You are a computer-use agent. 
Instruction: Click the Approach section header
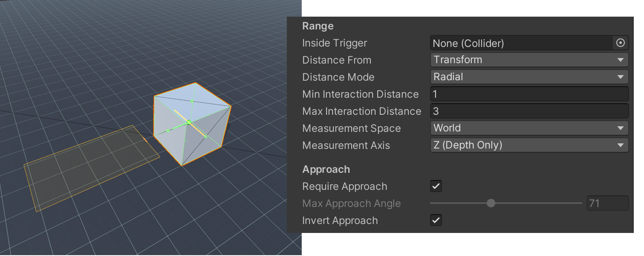pos(326,169)
